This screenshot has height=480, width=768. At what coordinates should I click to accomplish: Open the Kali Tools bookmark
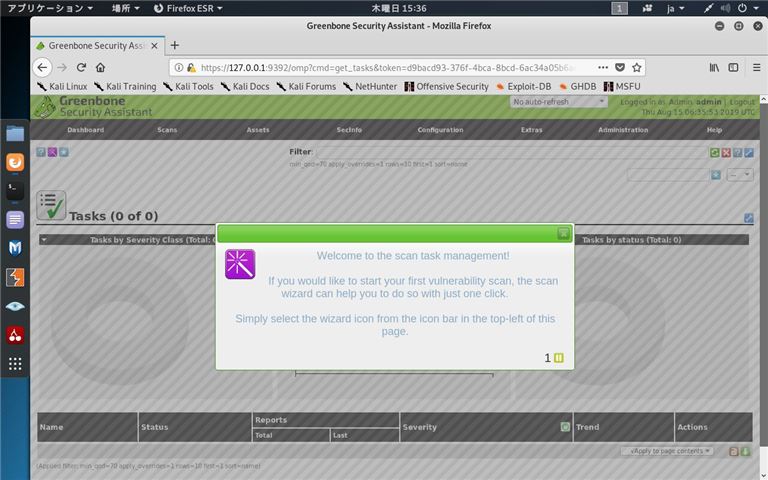[189, 86]
